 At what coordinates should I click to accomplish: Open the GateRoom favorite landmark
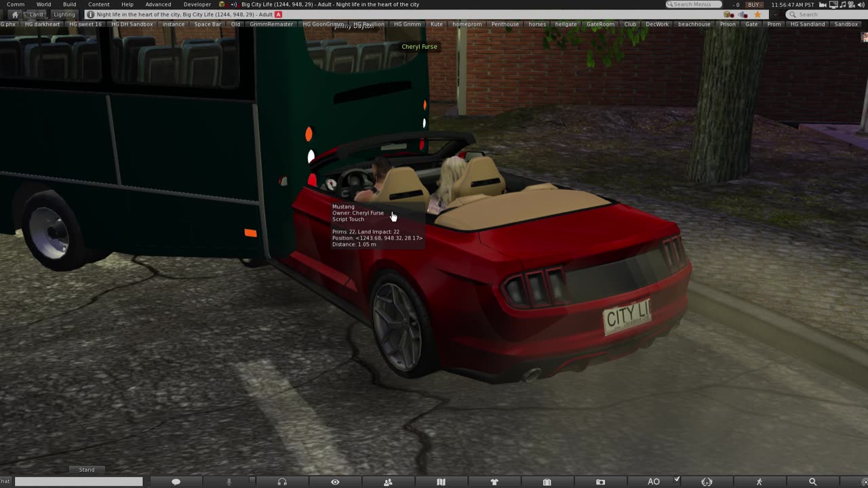[600, 24]
